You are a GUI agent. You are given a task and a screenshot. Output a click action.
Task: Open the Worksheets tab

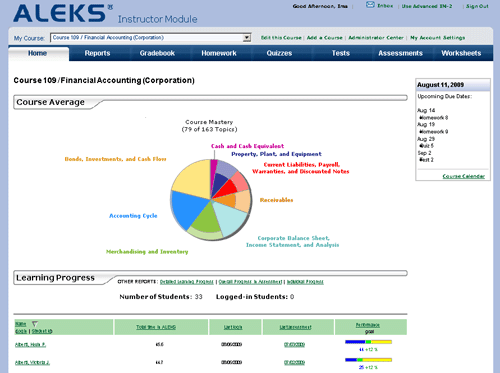[x=461, y=53]
